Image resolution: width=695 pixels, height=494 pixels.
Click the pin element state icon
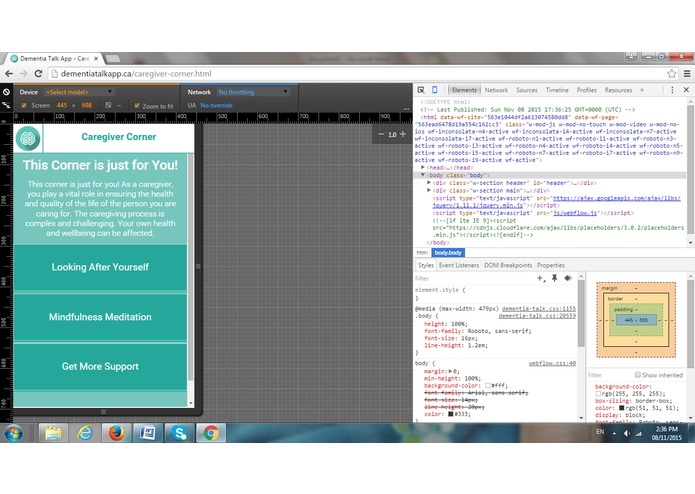[554, 278]
